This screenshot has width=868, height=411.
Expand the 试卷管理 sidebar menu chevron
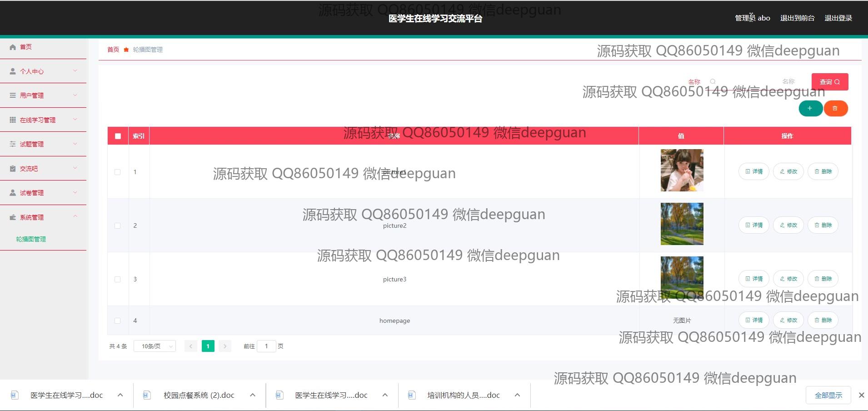75,192
